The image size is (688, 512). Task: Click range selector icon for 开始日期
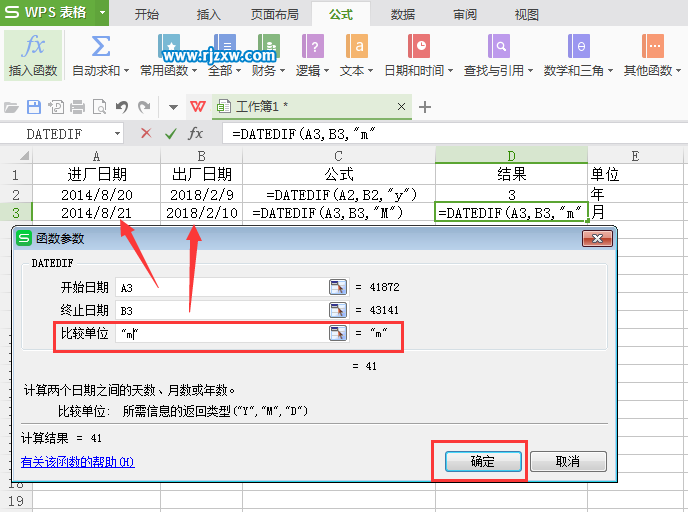pyautogui.click(x=338, y=287)
